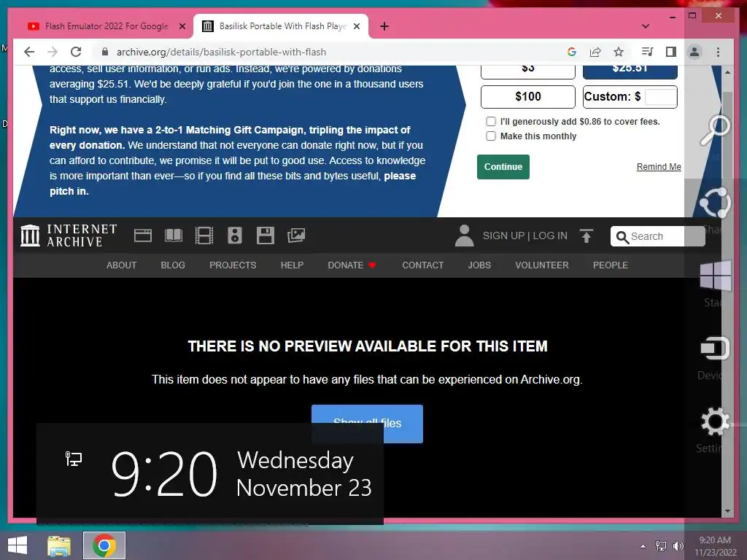Reload the archive.org page

tap(76, 52)
